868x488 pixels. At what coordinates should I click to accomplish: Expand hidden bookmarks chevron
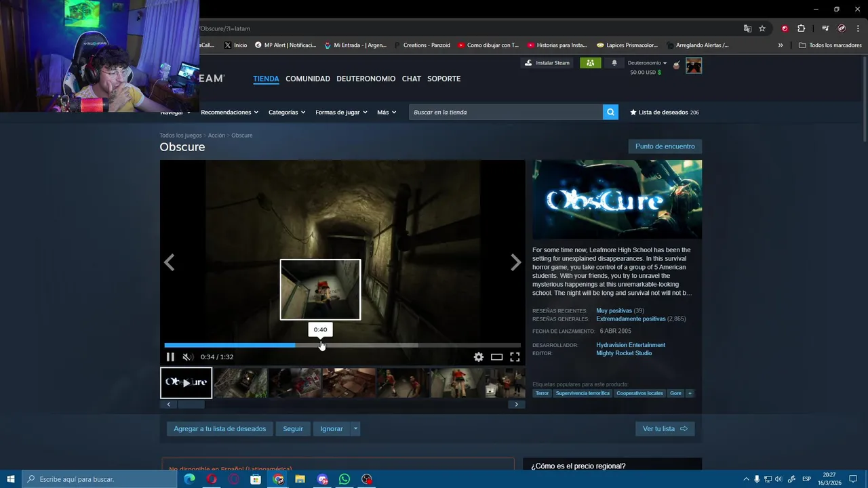click(781, 45)
